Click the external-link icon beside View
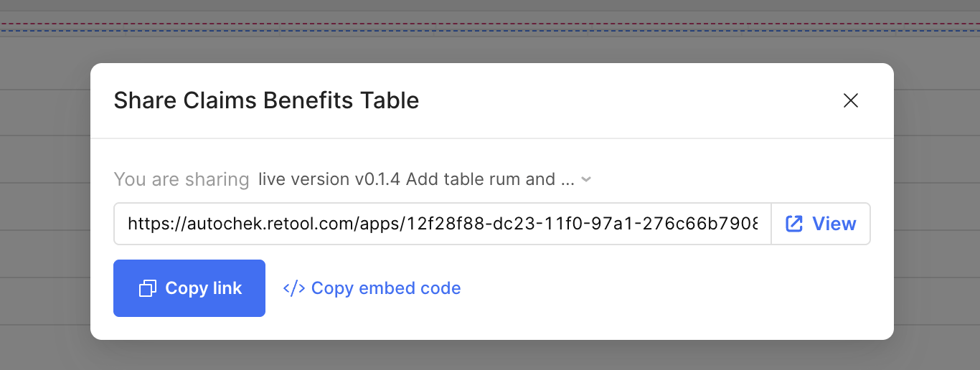Image resolution: width=980 pixels, height=370 pixels. click(794, 224)
